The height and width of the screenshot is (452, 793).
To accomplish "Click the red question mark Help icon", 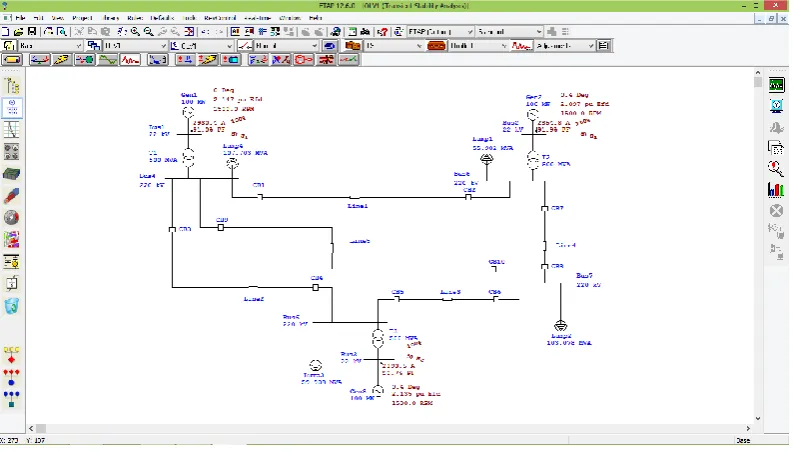I will coord(383,32).
